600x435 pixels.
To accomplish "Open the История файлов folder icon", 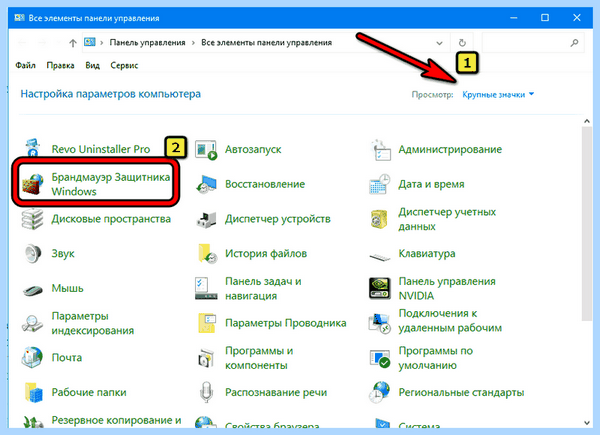I will 207,253.
